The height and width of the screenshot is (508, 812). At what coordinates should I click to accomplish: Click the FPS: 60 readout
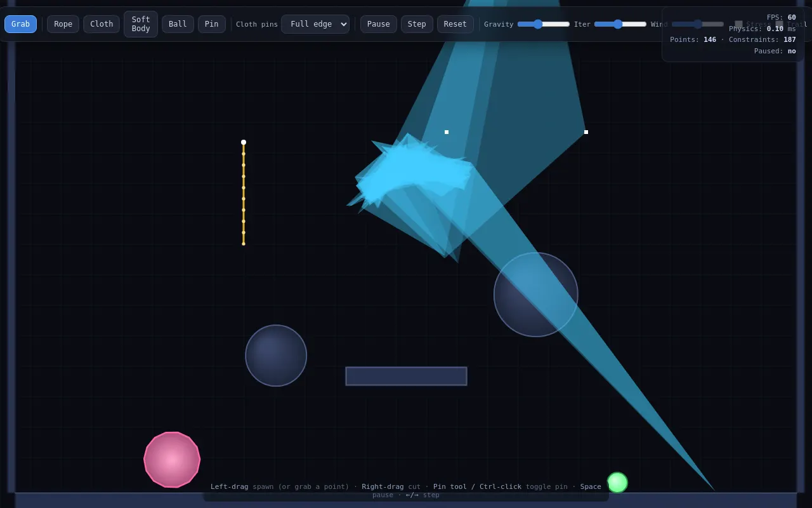[781, 18]
